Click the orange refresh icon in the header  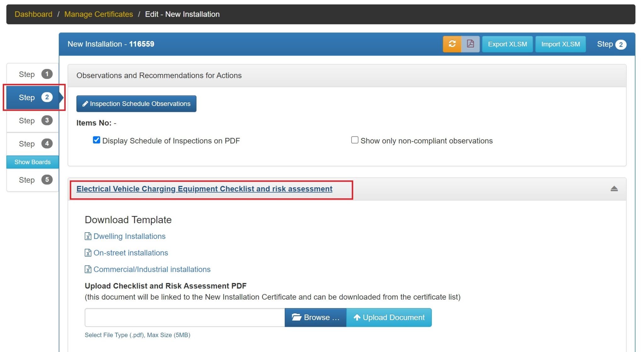[x=452, y=44]
